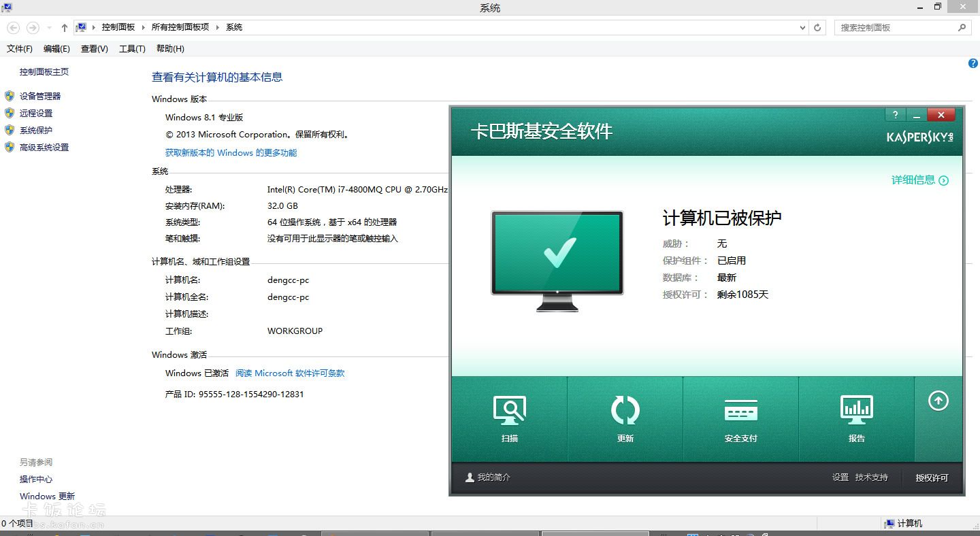Viewport: 980px width, 536px height.
Task: Open the Kaspersky Scan (扫描) tile
Action: (509, 419)
